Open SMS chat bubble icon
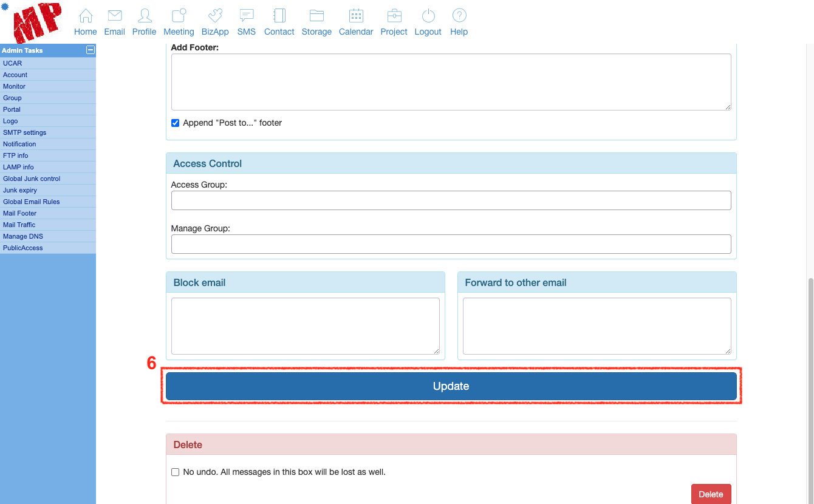Image resolution: width=814 pixels, height=504 pixels. coord(246,16)
